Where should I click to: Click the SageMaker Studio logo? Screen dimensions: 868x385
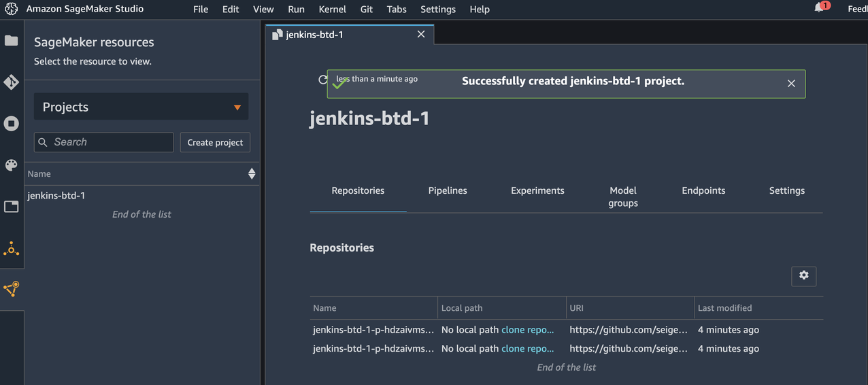pyautogui.click(x=11, y=9)
